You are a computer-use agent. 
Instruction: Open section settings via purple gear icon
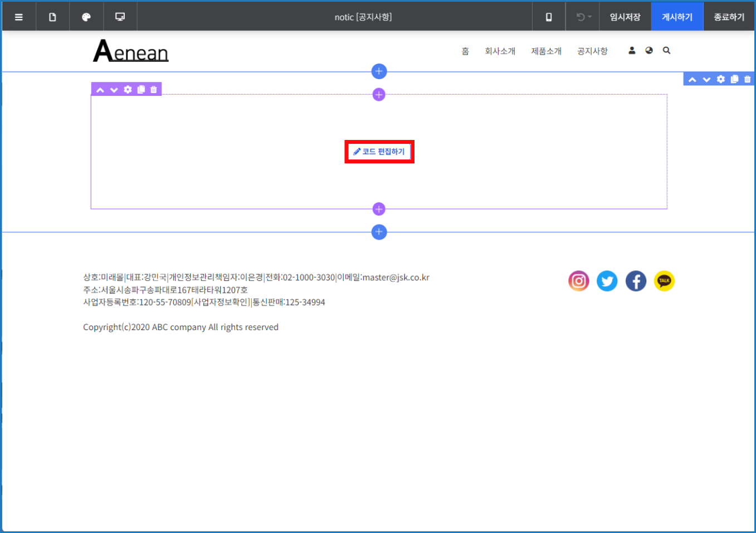(x=128, y=89)
